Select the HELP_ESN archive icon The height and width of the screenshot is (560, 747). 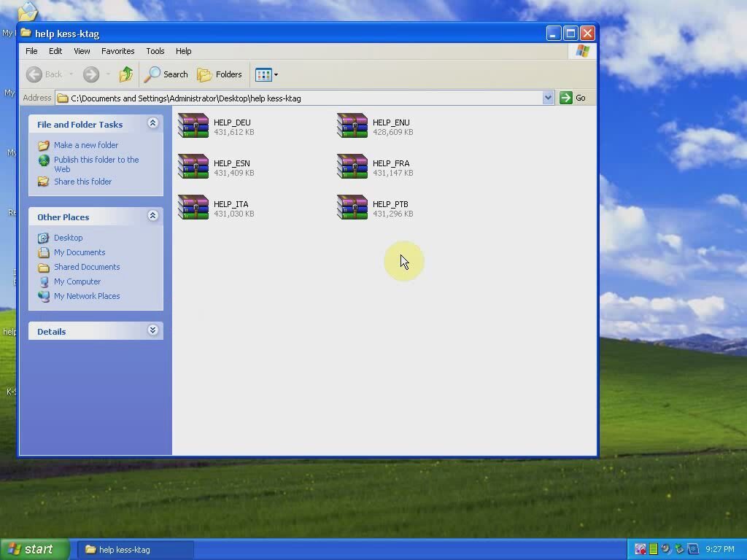193,167
